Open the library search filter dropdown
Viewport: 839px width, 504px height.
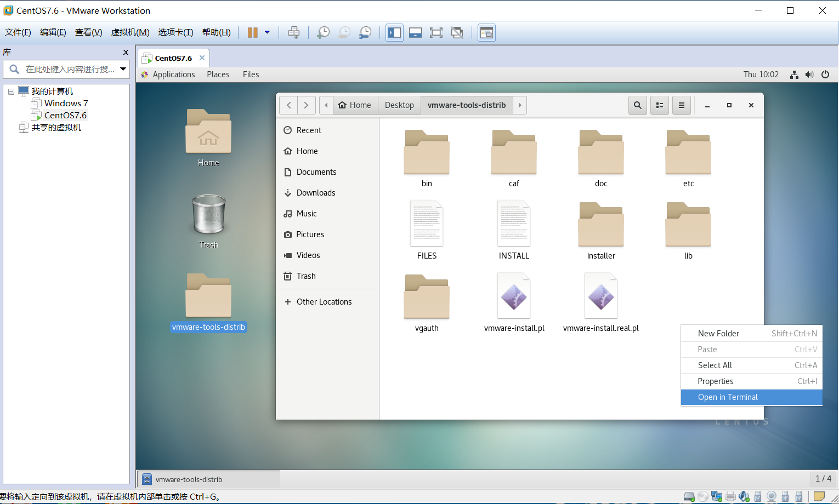click(123, 69)
